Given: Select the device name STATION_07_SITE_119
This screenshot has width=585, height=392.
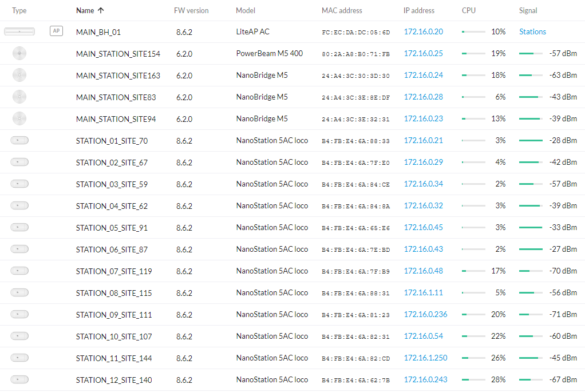Looking at the screenshot, I should pos(114,271).
